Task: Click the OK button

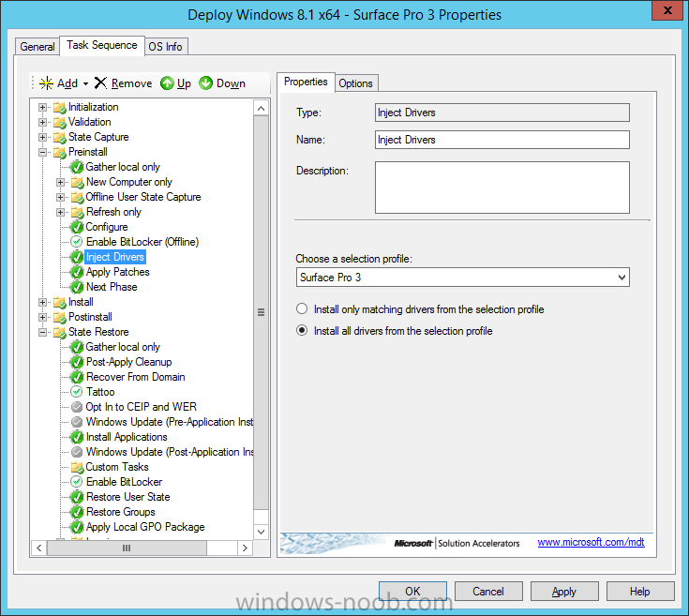Action: pos(412,591)
